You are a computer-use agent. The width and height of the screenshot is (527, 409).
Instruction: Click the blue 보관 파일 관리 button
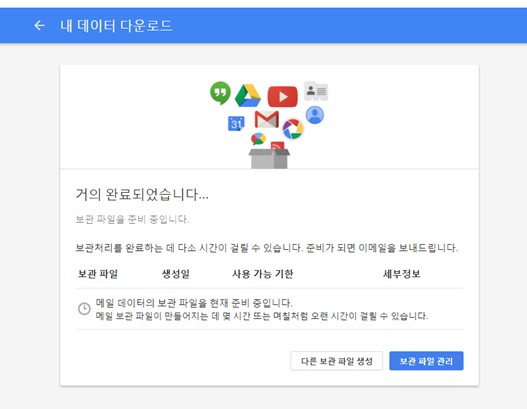pyautogui.click(x=426, y=361)
